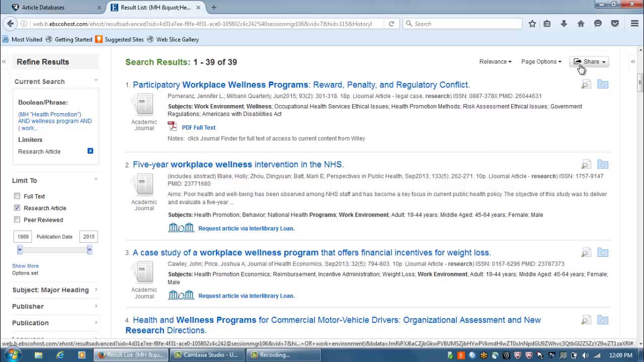Open Getting Started bookmark
The image size is (644, 362).
click(69, 39)
